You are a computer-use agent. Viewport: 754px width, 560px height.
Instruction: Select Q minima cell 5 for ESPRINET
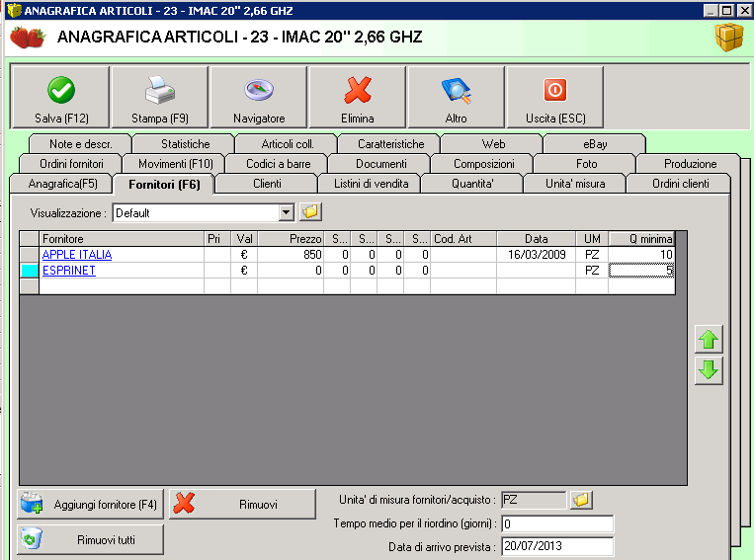click(x=642, y=271)
